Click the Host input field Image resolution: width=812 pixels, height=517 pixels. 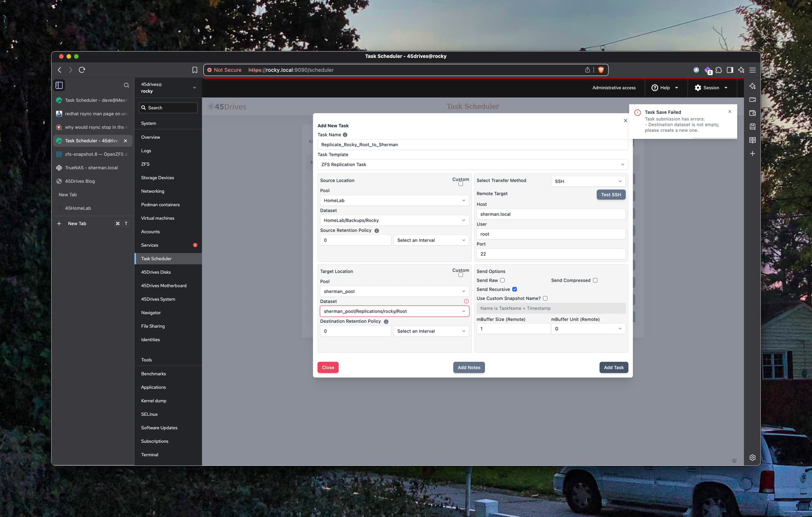click(551, 214)
